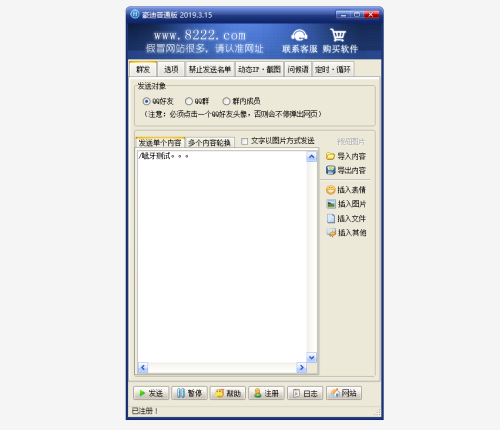This screenshot has width=500, height=430.
Task: Open the 定时 - 循环 tab
Action: click(333, 69)
